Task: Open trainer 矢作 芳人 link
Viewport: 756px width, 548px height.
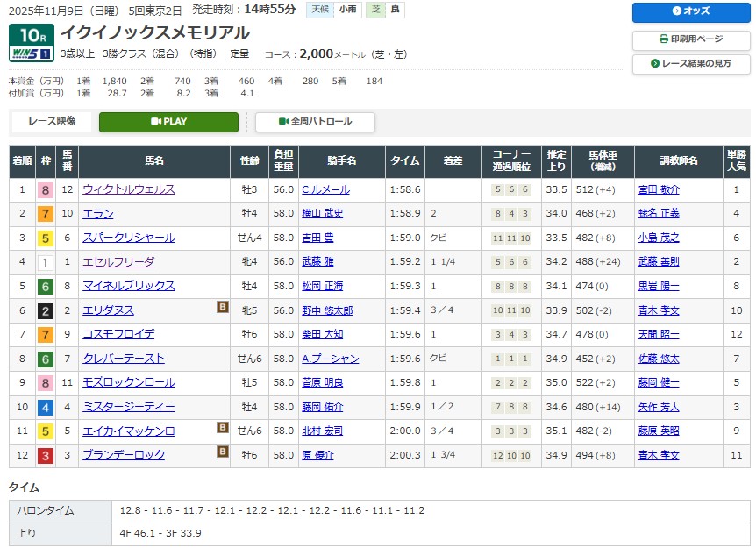Action: tap(659, 407)
